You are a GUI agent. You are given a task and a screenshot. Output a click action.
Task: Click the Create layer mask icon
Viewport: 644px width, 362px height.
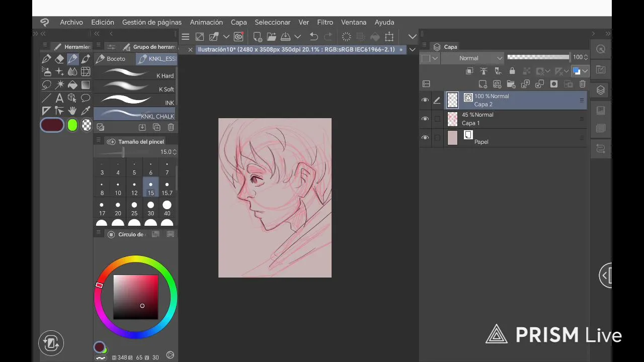(x=554, y=84)
